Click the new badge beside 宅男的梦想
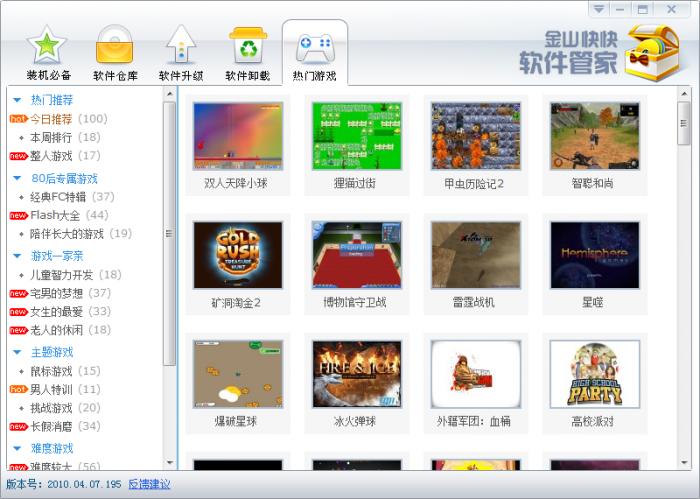This screenshot has height=499, width=700. pos(18,293)
